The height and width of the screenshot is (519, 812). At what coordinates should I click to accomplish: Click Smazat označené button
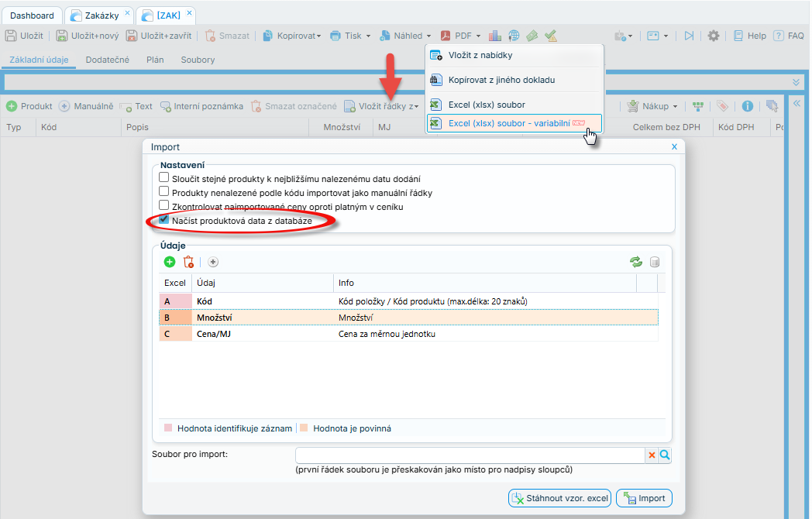(294, 106)
